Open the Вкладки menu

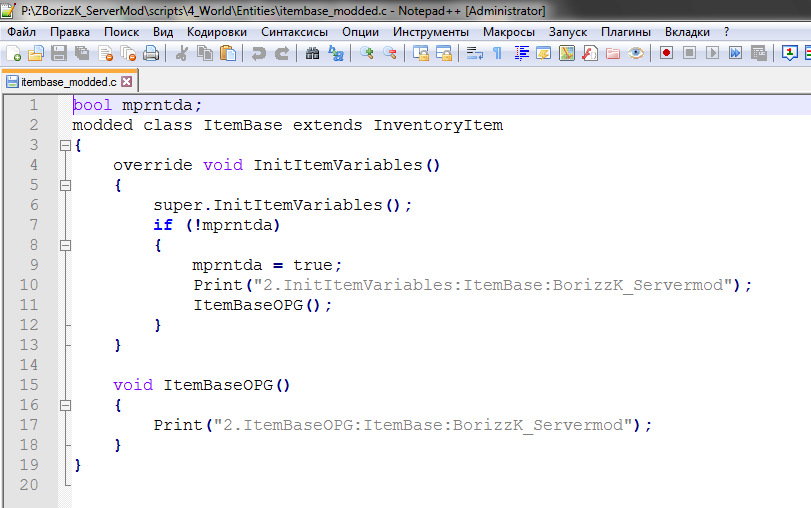pyautogui.click(x=687, y=32)
